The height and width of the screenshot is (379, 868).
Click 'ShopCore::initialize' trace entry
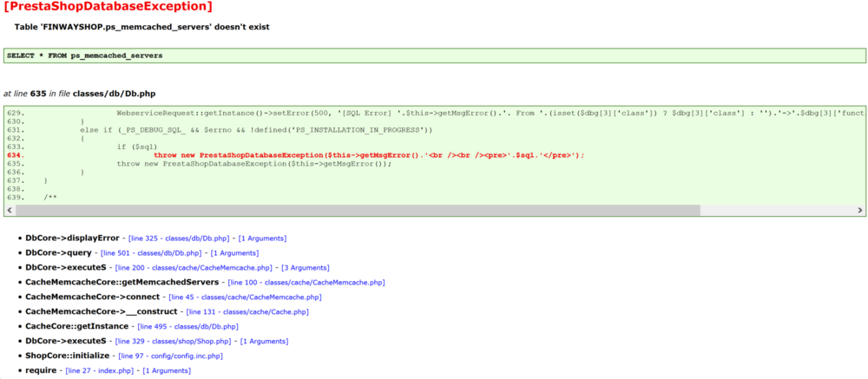coord(68,356)
